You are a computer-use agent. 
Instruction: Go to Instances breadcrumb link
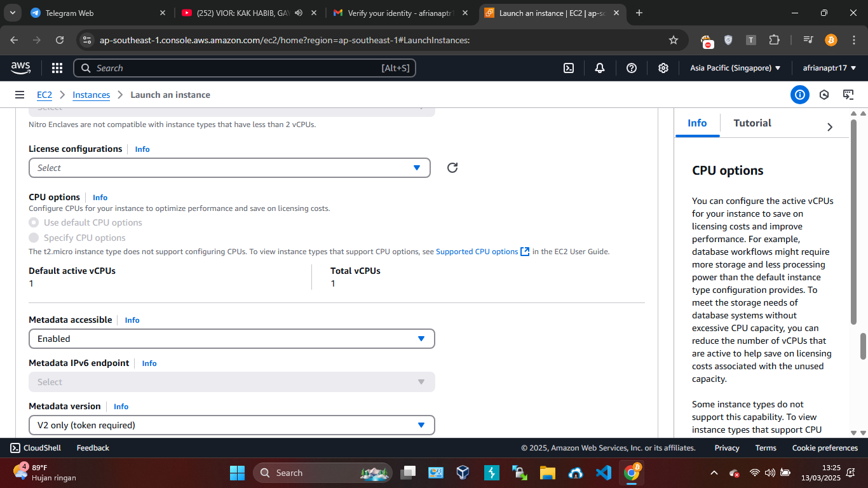[91, 95]
